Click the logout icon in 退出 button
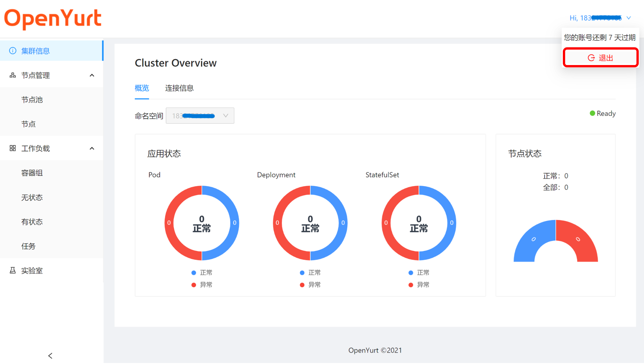The height and width of the screenshot is (364, 644). point(591,58)
